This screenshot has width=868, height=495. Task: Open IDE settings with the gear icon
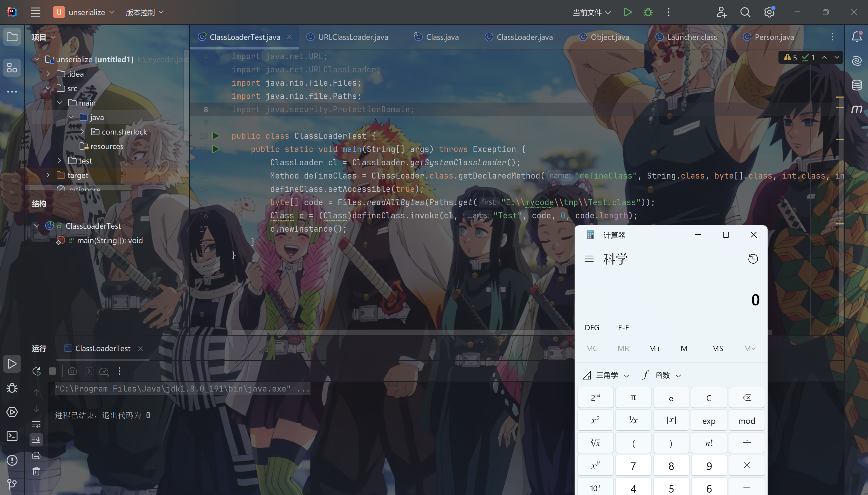pos(769,12)
